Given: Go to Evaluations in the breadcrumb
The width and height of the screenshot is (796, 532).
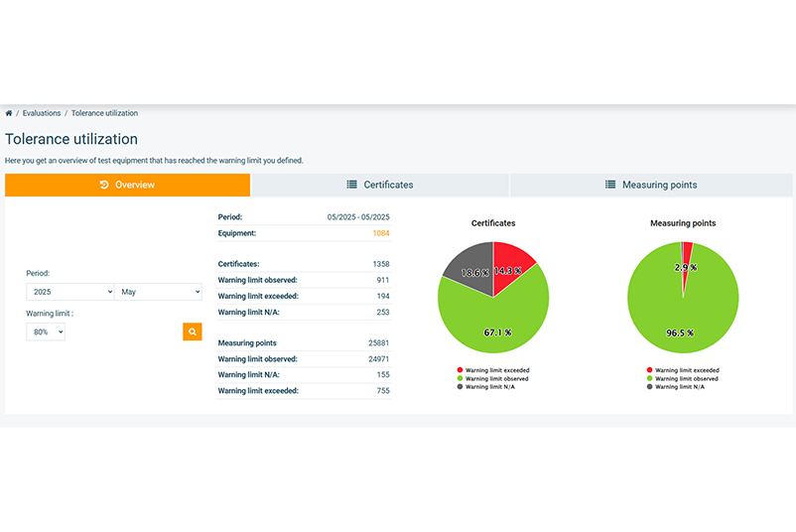Looking at the screenshot, I should pyautogui.click(x=42, y=113).
